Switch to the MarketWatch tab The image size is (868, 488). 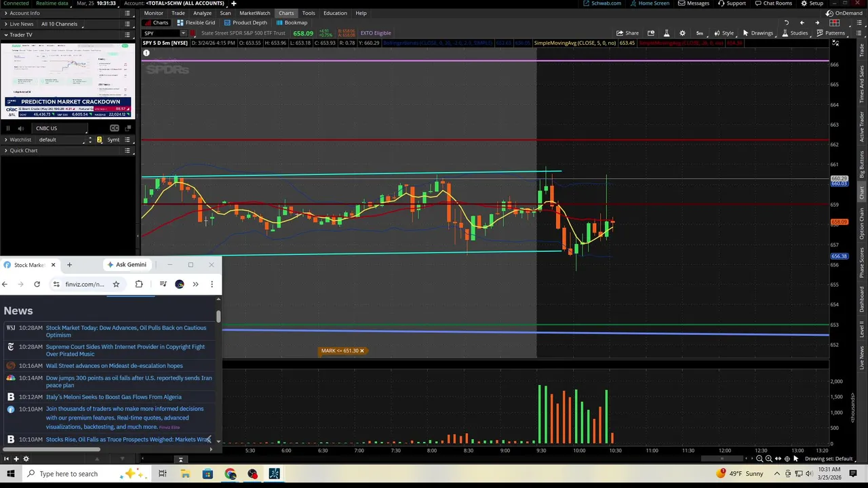[x=254, y=13]
